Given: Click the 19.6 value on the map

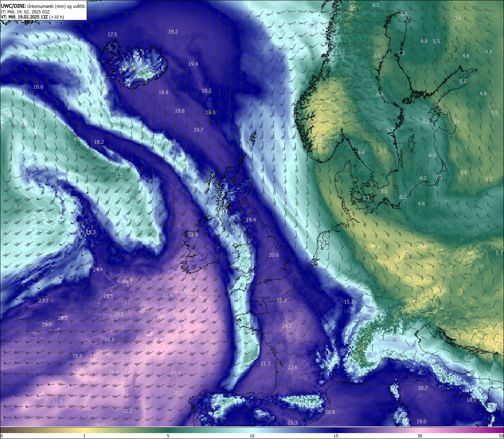Looking at the screenshot, I should click(180, 111).
